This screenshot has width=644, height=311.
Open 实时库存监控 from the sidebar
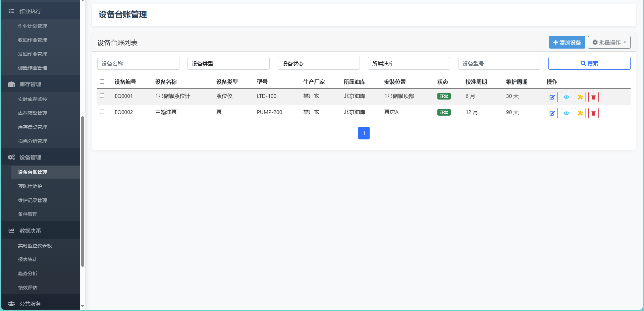(33, 99)
